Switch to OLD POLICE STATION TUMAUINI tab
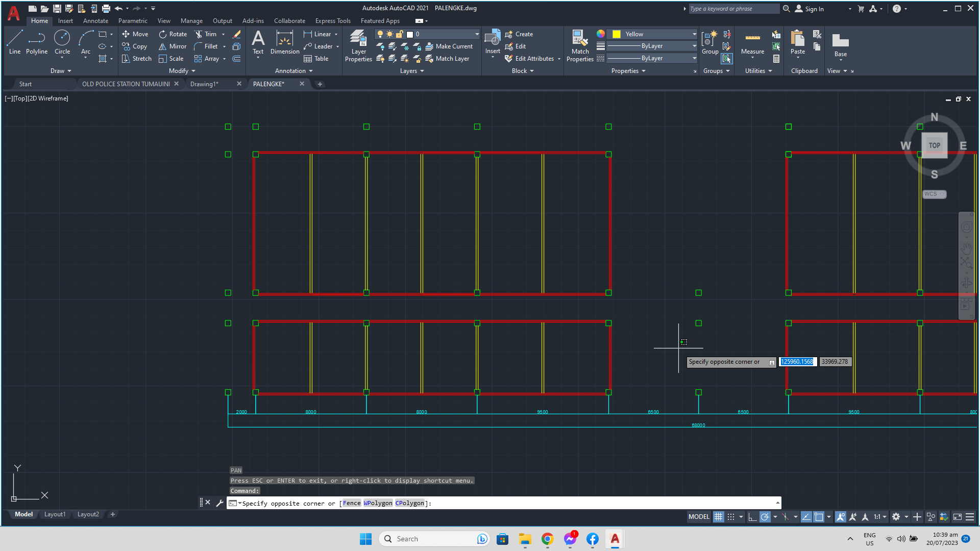Viewport: 980px width, 551px height. (x=126, y=84)
